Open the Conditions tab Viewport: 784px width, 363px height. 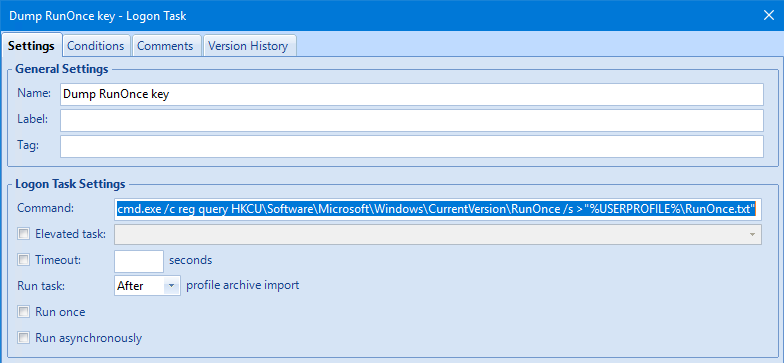point(96,46)
